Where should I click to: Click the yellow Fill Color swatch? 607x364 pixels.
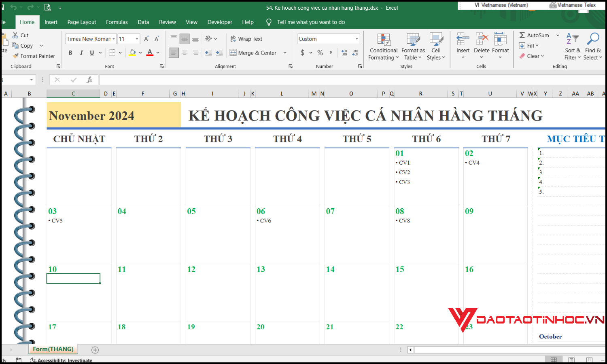coord(132,53)
